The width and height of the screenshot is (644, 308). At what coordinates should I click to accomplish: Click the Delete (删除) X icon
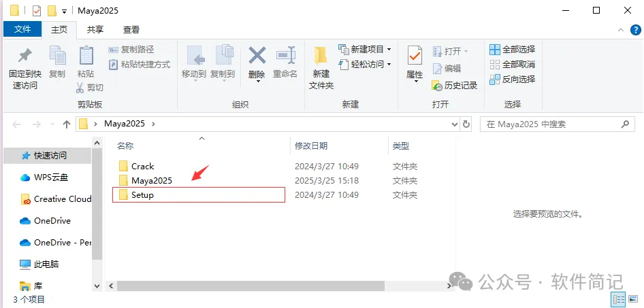tap(257, 55)
